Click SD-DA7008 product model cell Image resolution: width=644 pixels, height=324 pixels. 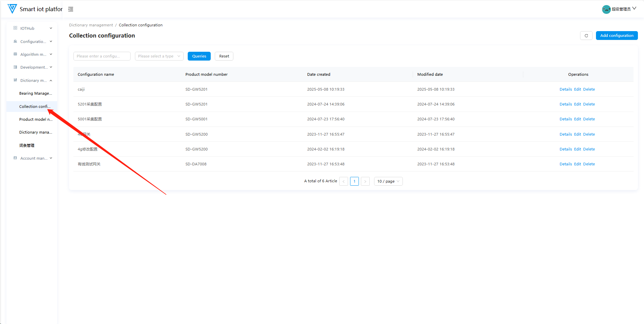point(196,164)
